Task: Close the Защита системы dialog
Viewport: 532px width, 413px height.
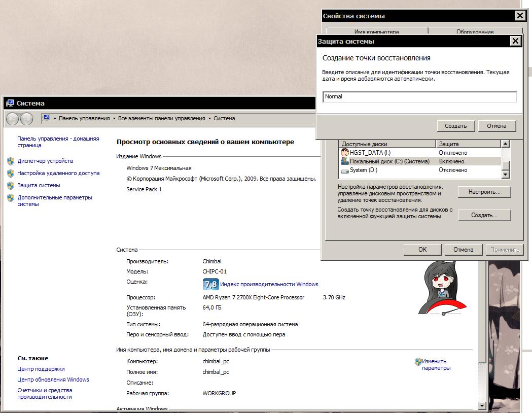Action: coord(515,41)
